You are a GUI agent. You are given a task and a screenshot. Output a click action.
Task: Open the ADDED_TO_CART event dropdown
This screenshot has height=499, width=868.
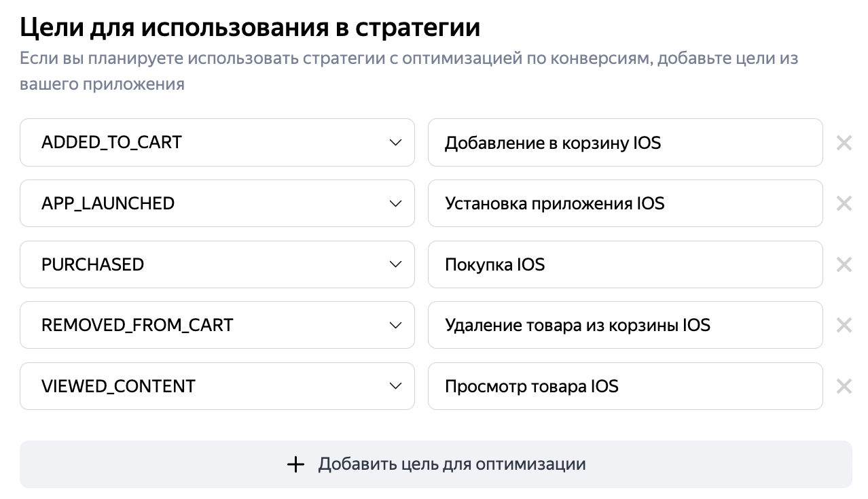point(217,143)
